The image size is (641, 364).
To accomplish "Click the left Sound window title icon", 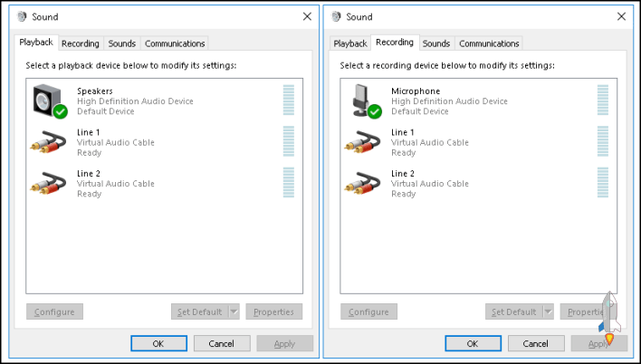I will coord(22,16).
